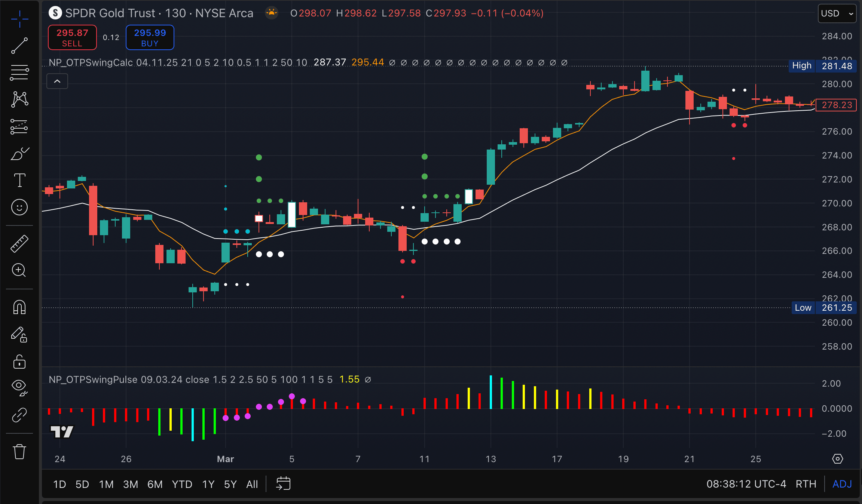Select the brush drawing tool
862x504 pixels.
[19, 154]
